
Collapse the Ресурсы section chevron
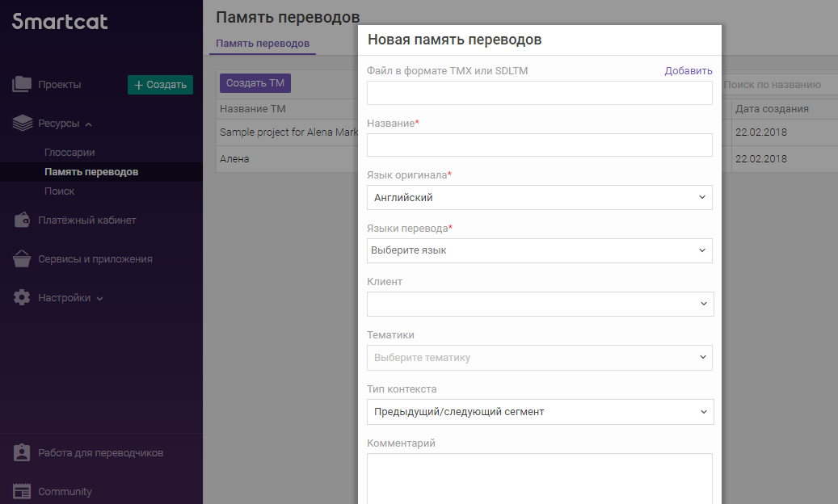[x=89, y=124]
